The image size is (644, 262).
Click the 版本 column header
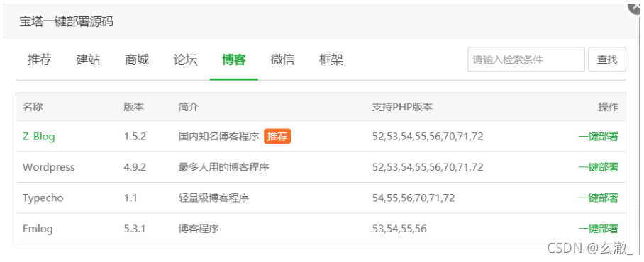click(134, 107)
